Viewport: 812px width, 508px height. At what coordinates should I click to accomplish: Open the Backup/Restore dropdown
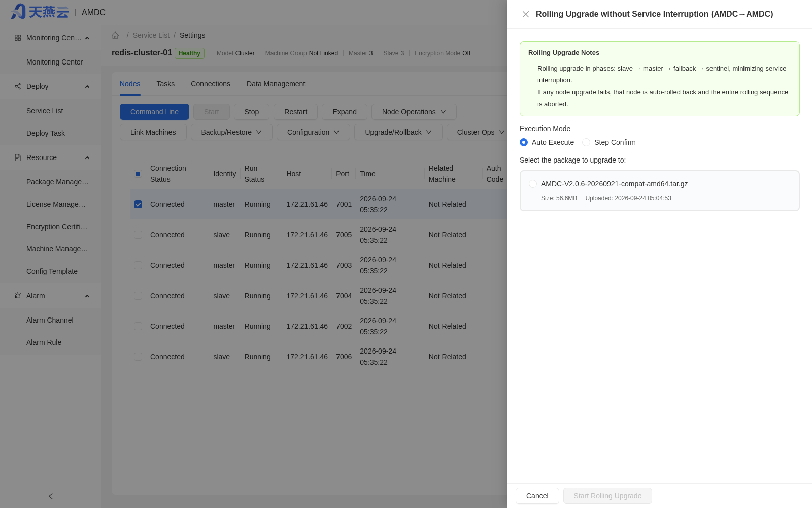(231, 132)
